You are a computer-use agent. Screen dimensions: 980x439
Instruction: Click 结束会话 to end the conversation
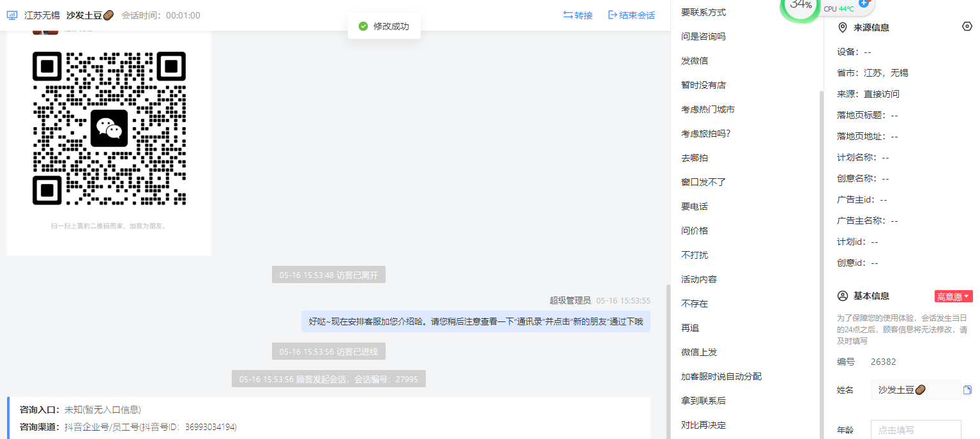[631, 15]
